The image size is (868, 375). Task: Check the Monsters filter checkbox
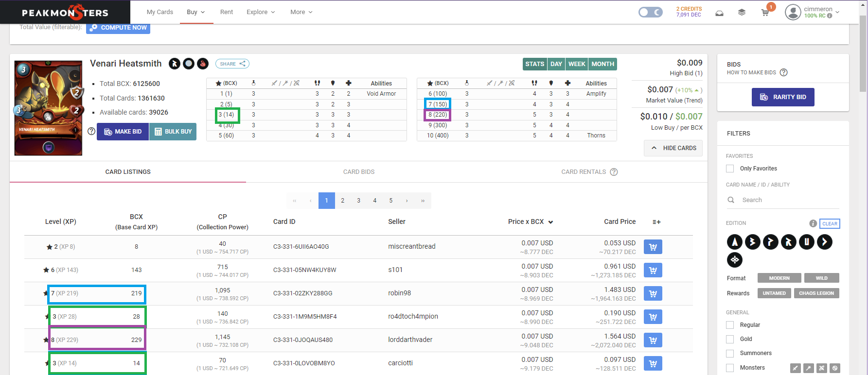click(730, 368)
